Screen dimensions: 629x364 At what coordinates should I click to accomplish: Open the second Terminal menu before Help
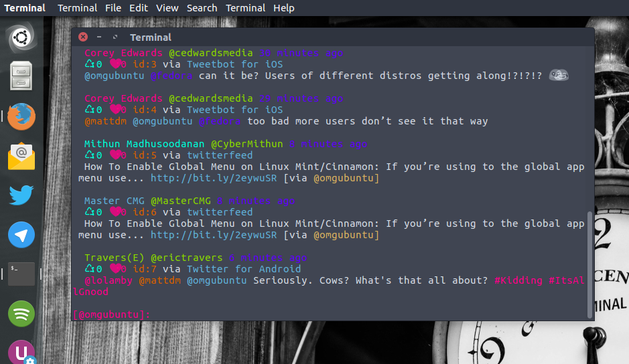coord(245,8)
